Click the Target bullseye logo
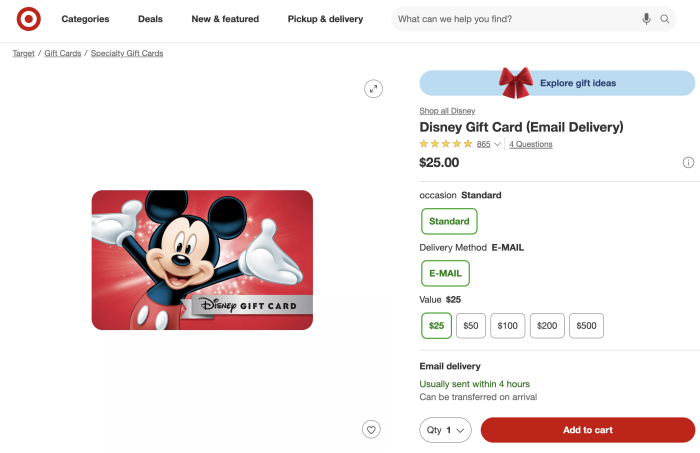The height and width of the screenshot is (453, 700). 28,19
